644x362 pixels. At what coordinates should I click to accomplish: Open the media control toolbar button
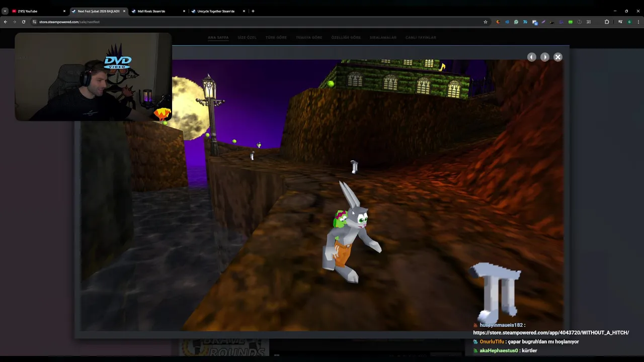(620, 22)
